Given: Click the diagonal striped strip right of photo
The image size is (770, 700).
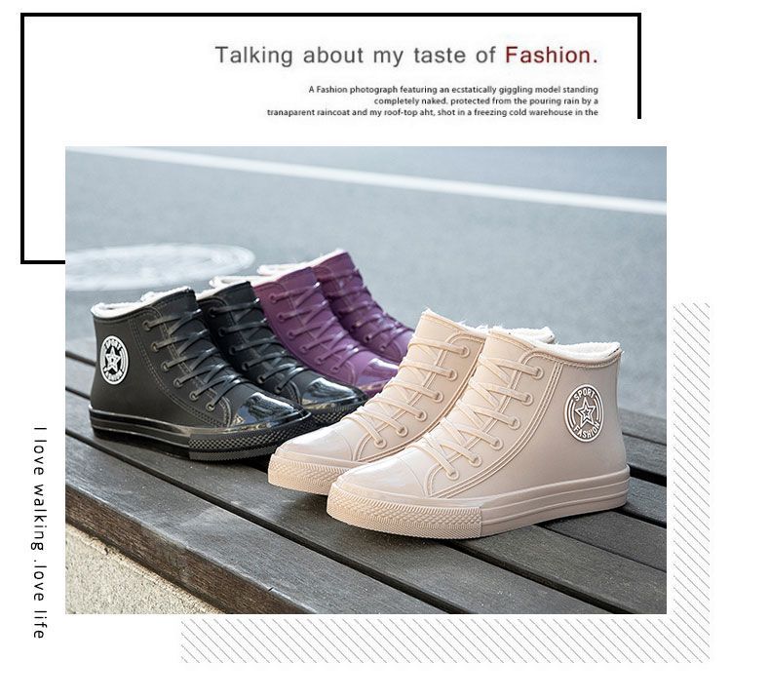Looking at the screenshot, I should [x=691, y=459].
